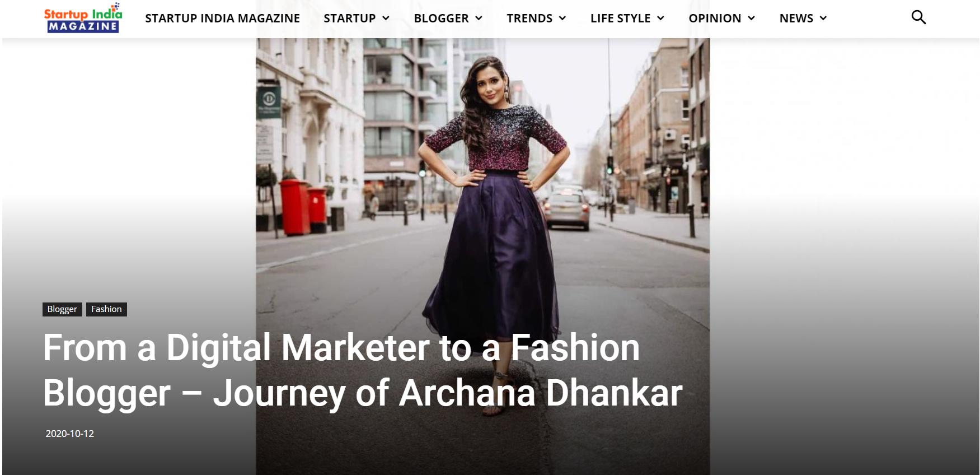This screenshot has width=980, height=475.
Task: Click the Fashion category tag
Action: coord(106,309)
